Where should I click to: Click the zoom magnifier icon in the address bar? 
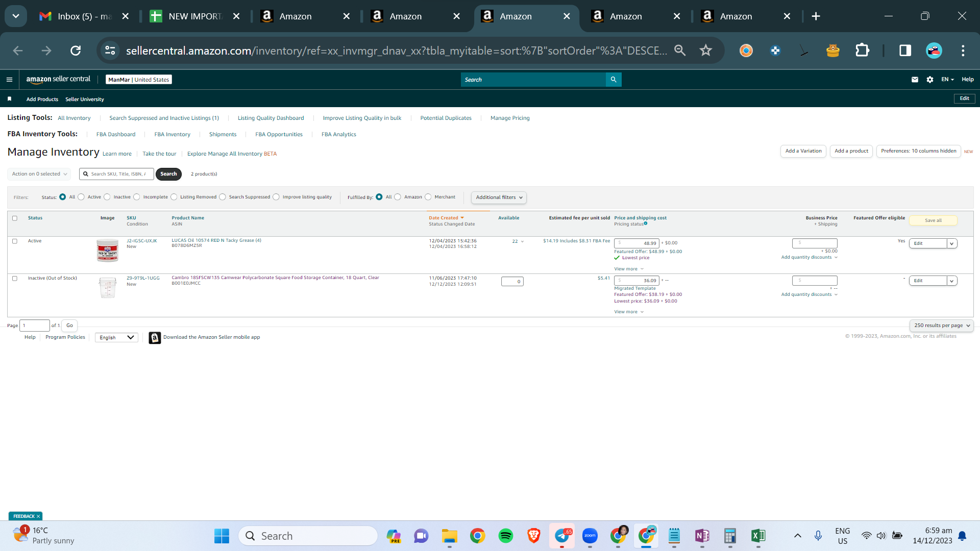[x=680, y=51]
